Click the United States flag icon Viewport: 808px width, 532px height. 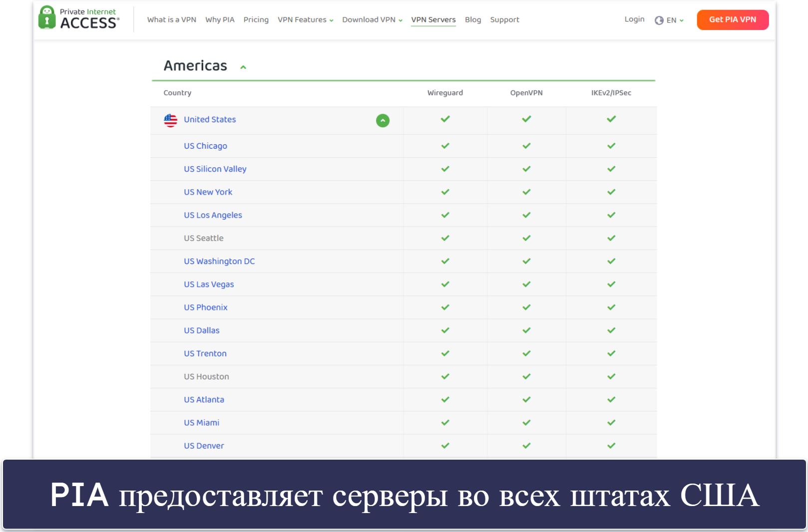[x=170, y=120]
